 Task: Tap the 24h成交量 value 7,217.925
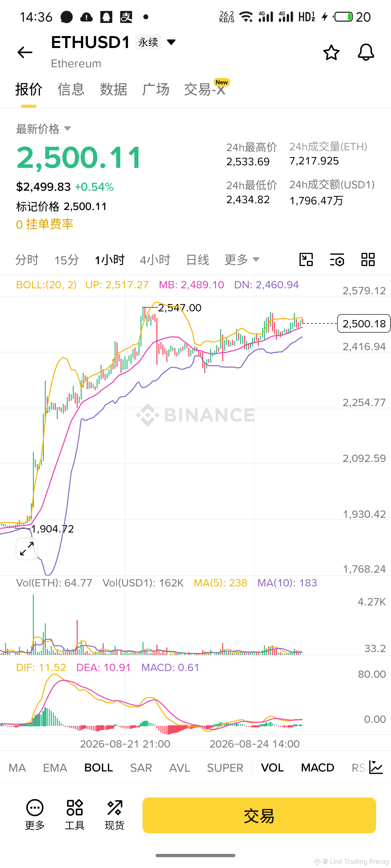point(314,161)
